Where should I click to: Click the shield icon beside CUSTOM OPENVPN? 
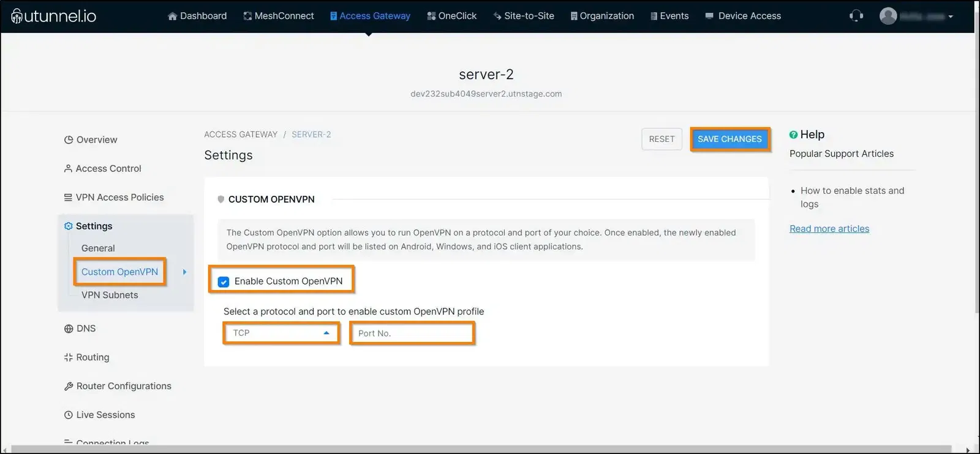221,199
